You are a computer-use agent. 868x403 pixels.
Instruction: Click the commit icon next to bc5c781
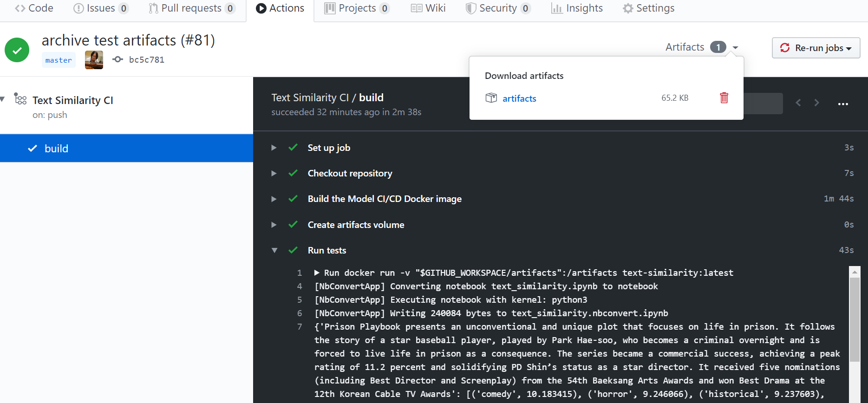coord(118,59)
